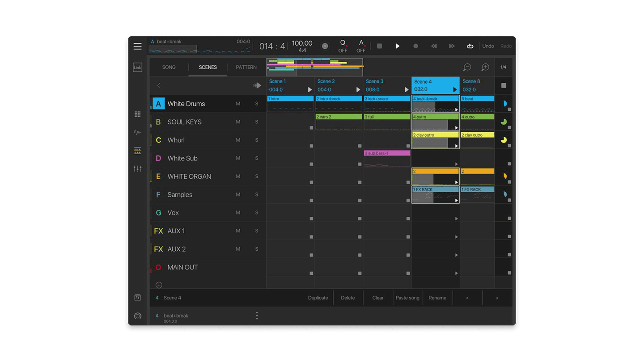Screen dimensions: 644x362
Task: Click the yellow C swatch for Whurl track
Action: [159, 140]
